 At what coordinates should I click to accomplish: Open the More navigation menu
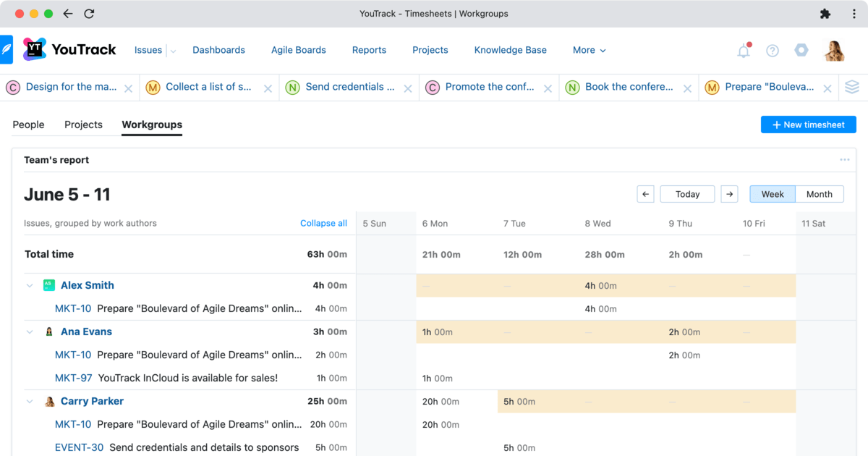click(x=588, y=50)
